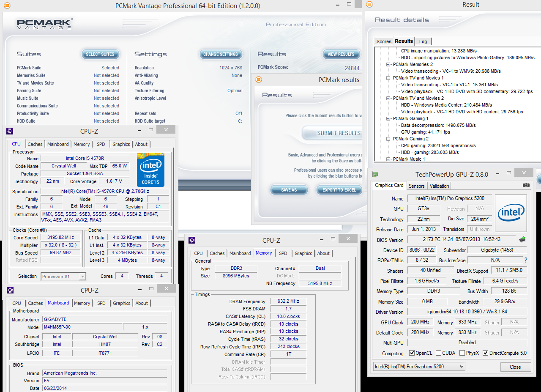Image resolution: width=541 pixels, height=392 pixels.
Task: Open the Intel Iris Pro Graphics 5200 dropdown
Action: tap(419, 367)
